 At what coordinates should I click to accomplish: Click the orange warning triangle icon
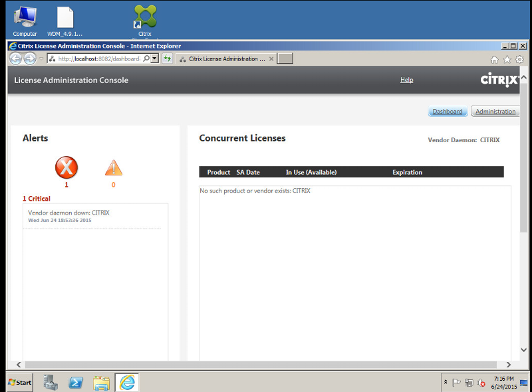pos(113,168)
